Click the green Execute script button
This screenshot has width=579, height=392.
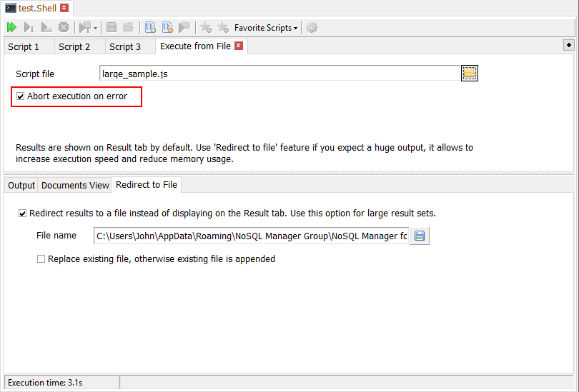click(11, 28)
